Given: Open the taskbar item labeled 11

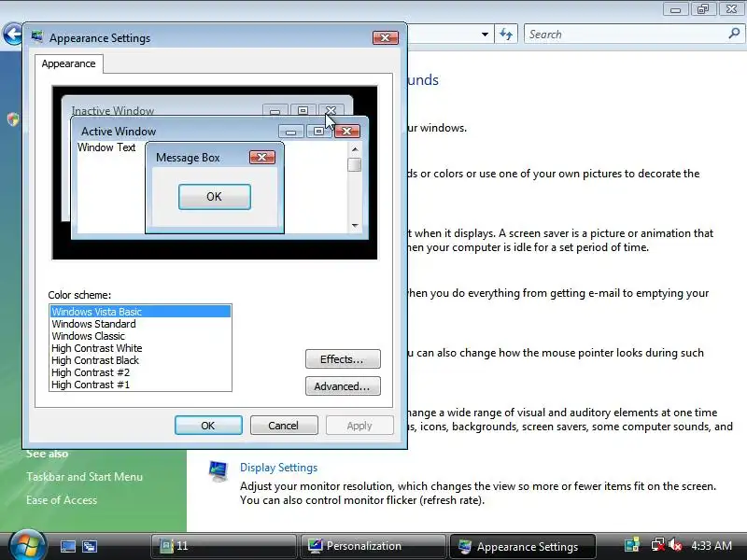Looking at the screenshot, I should [223, 546].
